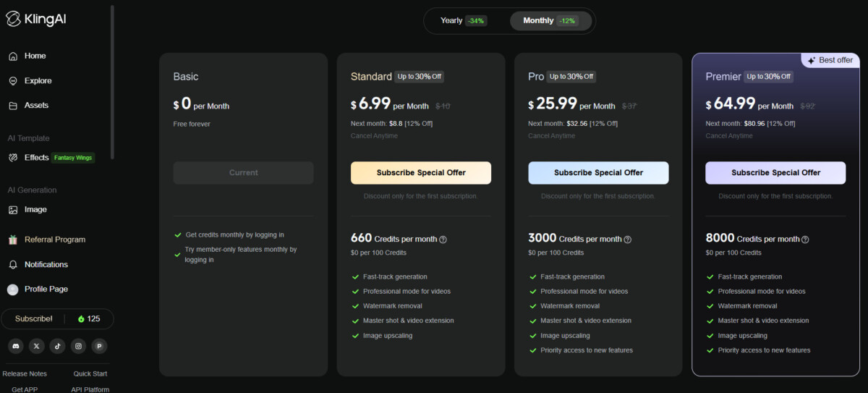
Task: Click Standard plan's Up to 30% Off tag
Action: tap(420, 77)
